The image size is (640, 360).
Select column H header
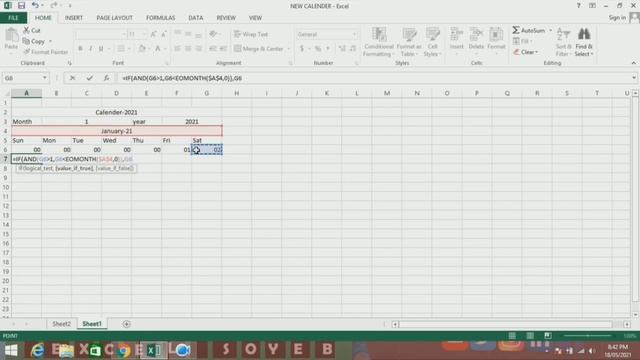(x=237, y=93)
